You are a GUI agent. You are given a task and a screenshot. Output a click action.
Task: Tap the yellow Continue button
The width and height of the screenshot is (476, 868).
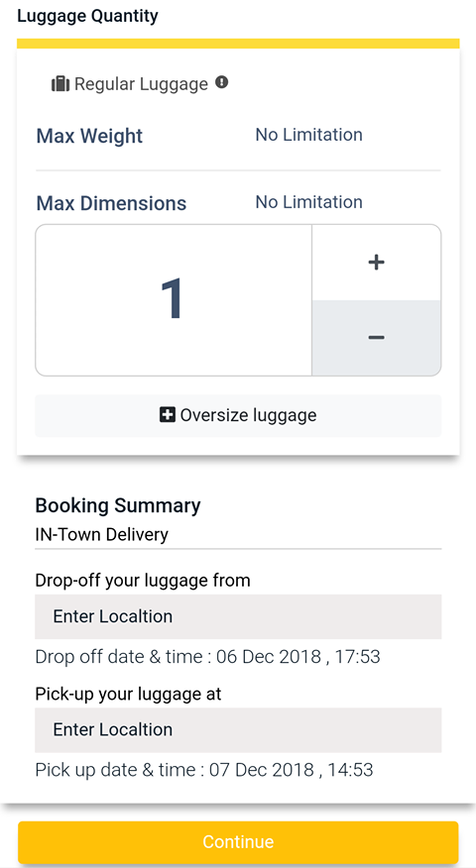(238, 842)
